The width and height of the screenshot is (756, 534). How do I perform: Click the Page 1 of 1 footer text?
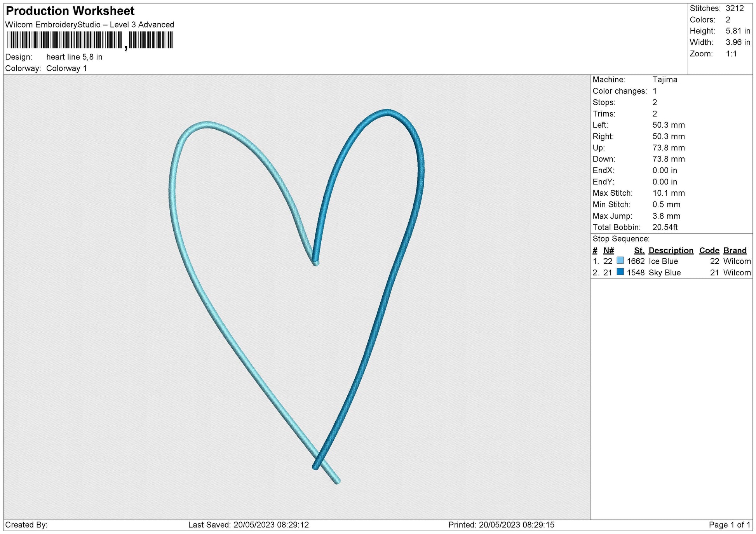click(x=729, y=525)
